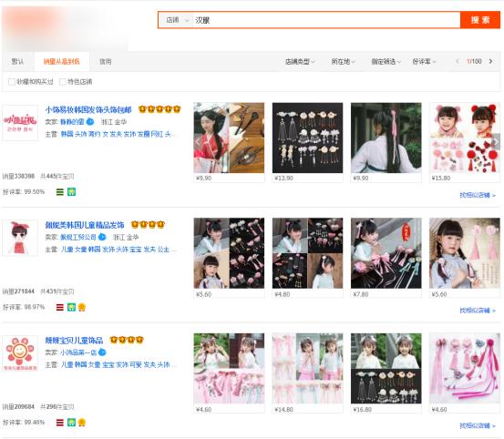Open the 小饰易妆 shop logo
504x439 pixels.
pyautogui.click(x=20, y=123)
